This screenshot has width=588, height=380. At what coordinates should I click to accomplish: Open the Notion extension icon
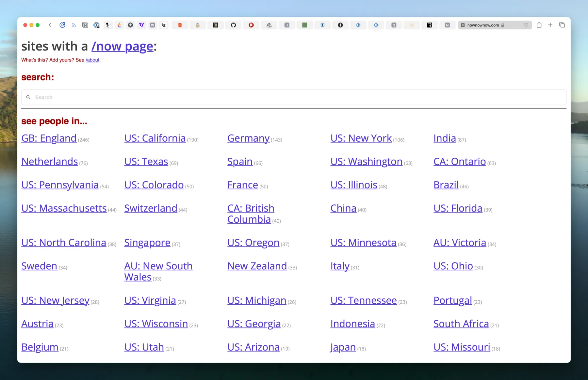point(85,25)
